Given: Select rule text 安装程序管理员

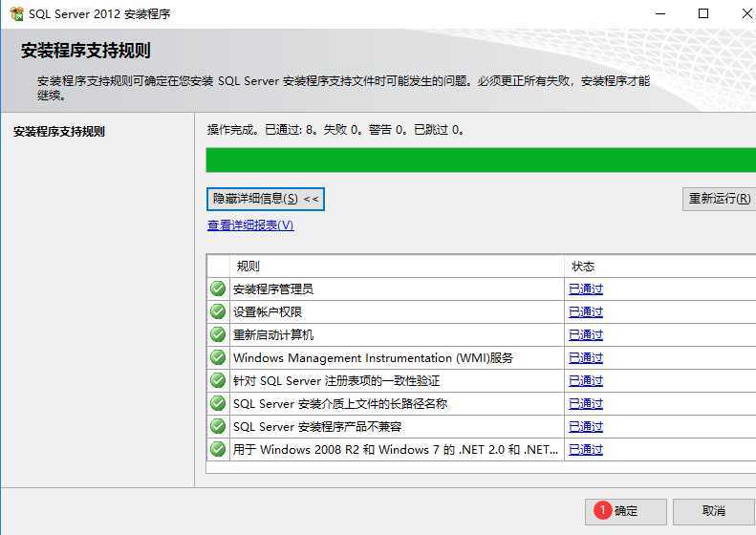Looking at the screenshot, I should [273, 289].
